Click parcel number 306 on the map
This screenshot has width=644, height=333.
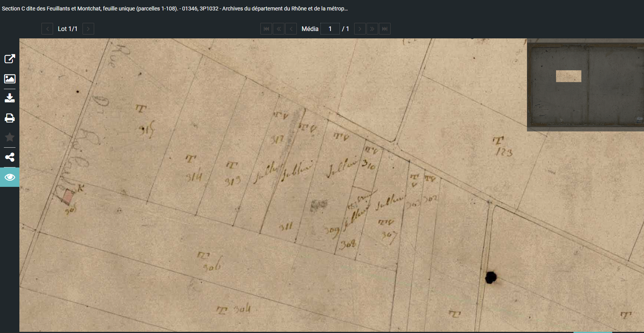coord(212,266)
